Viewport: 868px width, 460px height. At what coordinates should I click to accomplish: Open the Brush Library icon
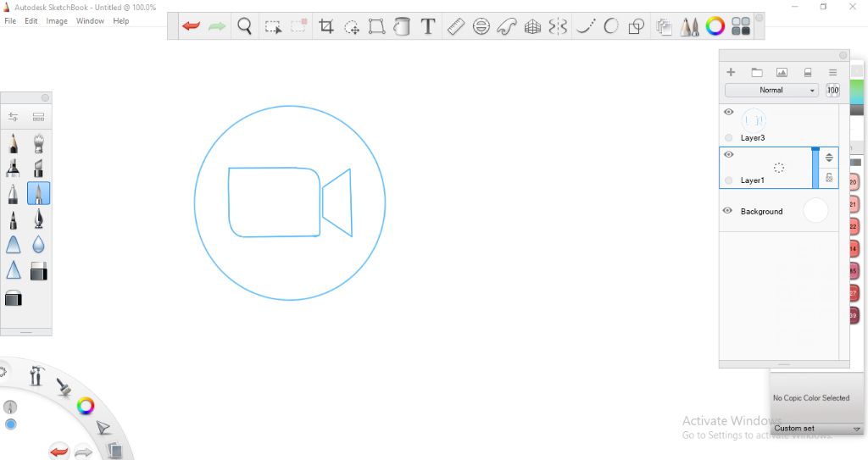click(x=38, y=117)
